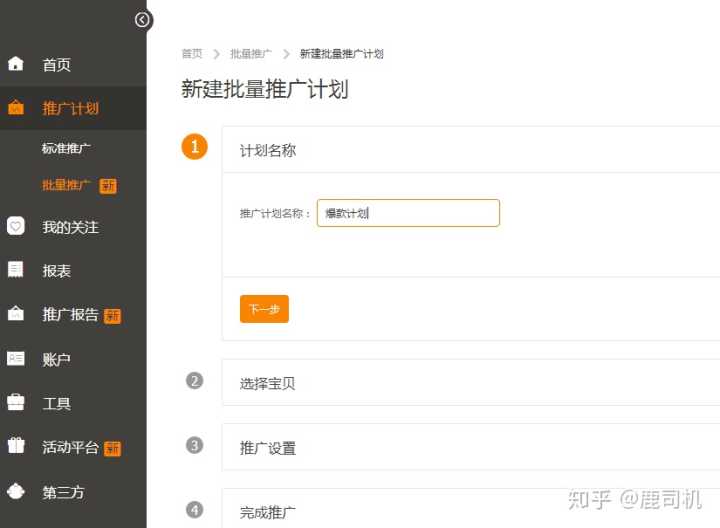Select 标准推广 submenu item
The height and width of the screenshot is (528, 720).
(x=66, y=148)
